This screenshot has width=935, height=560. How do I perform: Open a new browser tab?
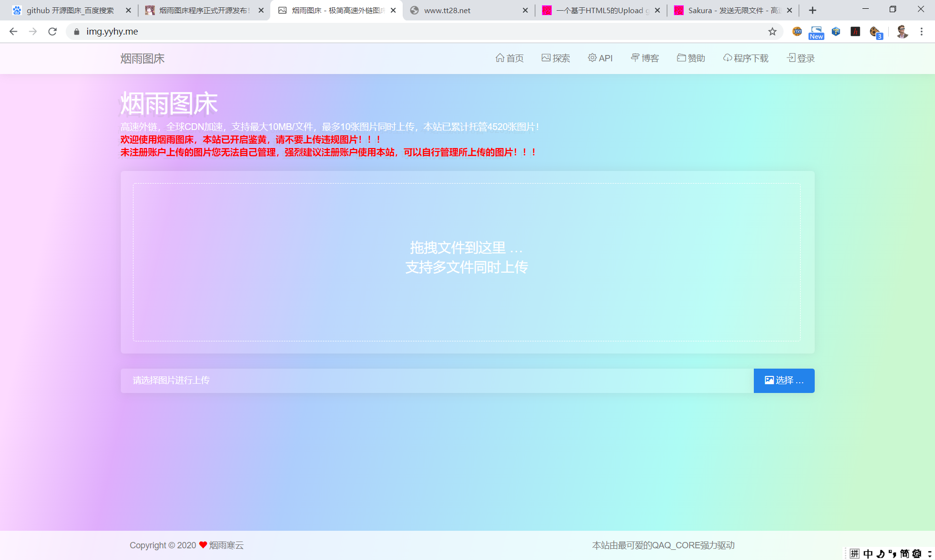coord(812,10)
